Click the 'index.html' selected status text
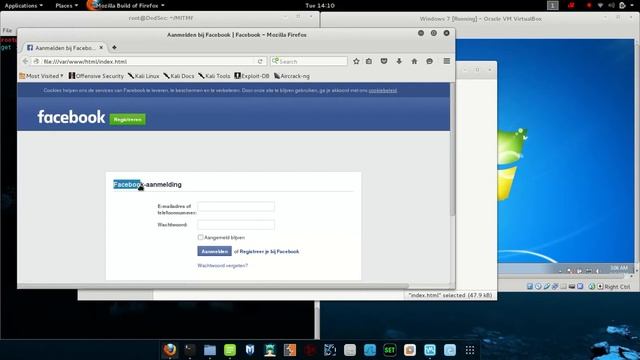This screenshot has width=640, height=360. tap(450, 295)
